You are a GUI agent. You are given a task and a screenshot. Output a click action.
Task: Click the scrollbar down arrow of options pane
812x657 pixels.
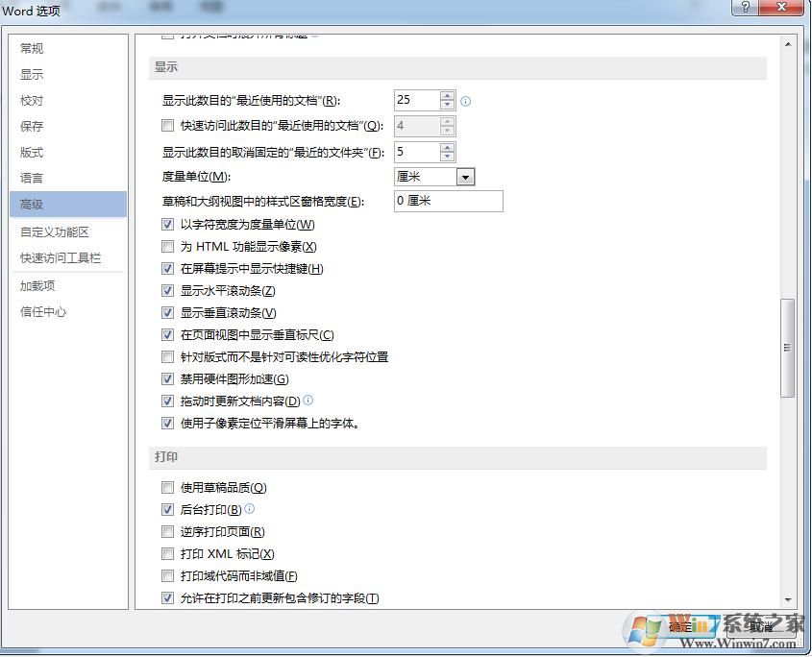click(788, 599)
